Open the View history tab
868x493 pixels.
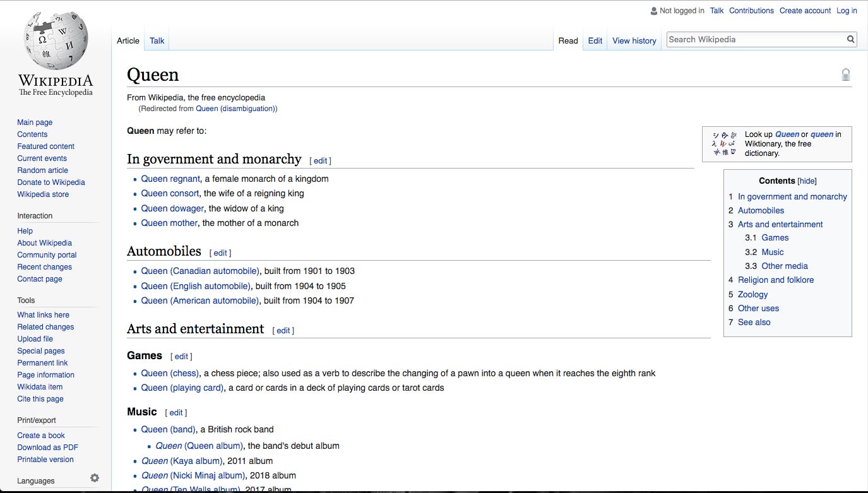tap(634, 40)
